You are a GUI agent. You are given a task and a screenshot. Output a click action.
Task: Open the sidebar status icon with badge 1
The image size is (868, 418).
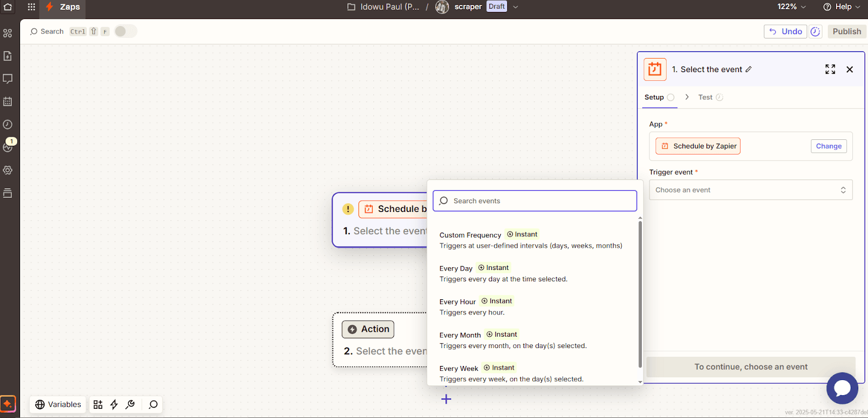[x=8, y=146]
